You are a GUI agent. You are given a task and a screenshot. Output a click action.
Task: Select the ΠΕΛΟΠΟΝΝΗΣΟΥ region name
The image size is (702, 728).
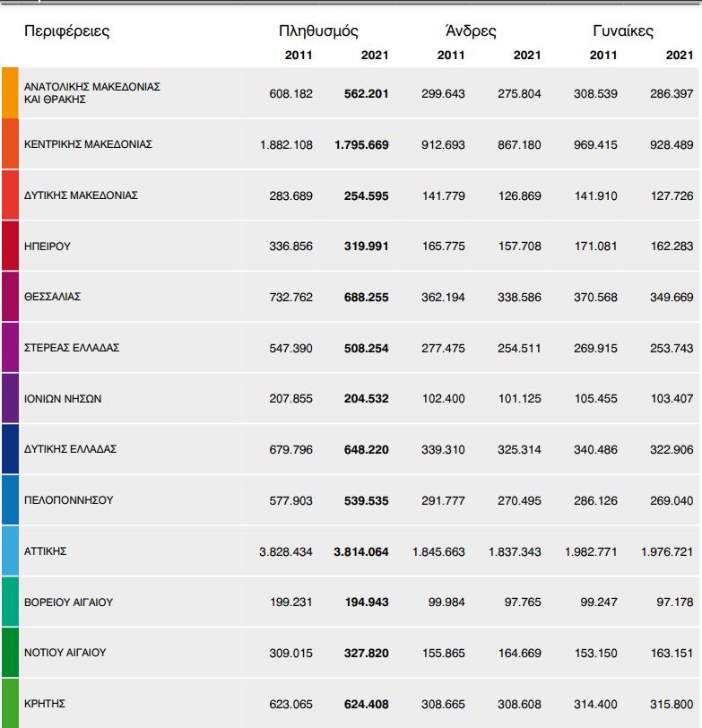pyautogui.click(x=68, y=500)
